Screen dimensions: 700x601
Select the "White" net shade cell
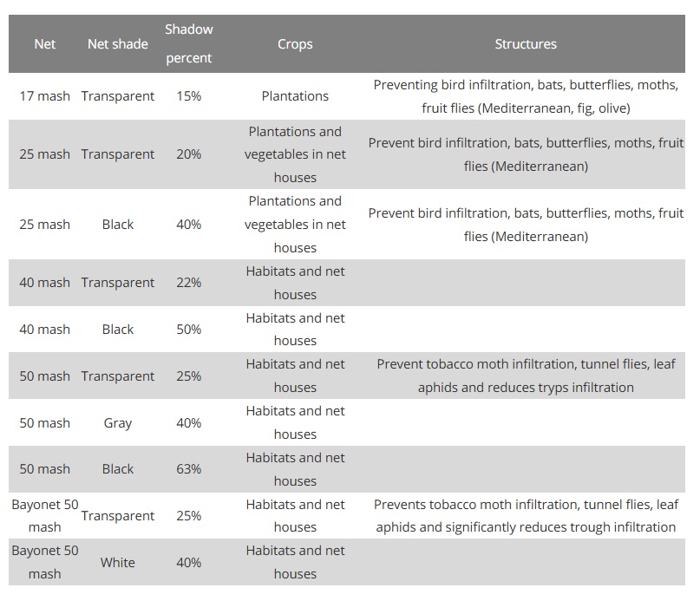[x=118, y=563]
